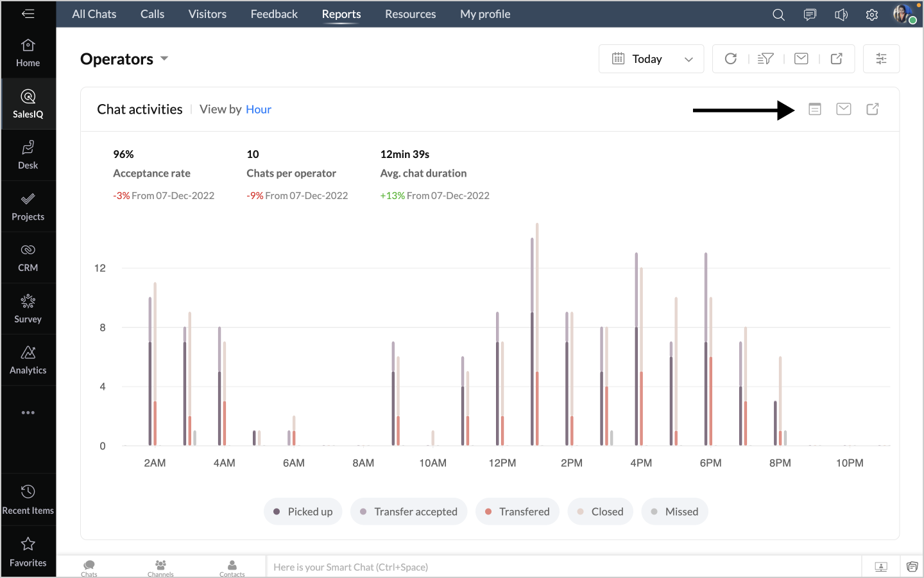
Task: Export the Chat activities chart
Action: pyautogui.click(x=872, y=109)
